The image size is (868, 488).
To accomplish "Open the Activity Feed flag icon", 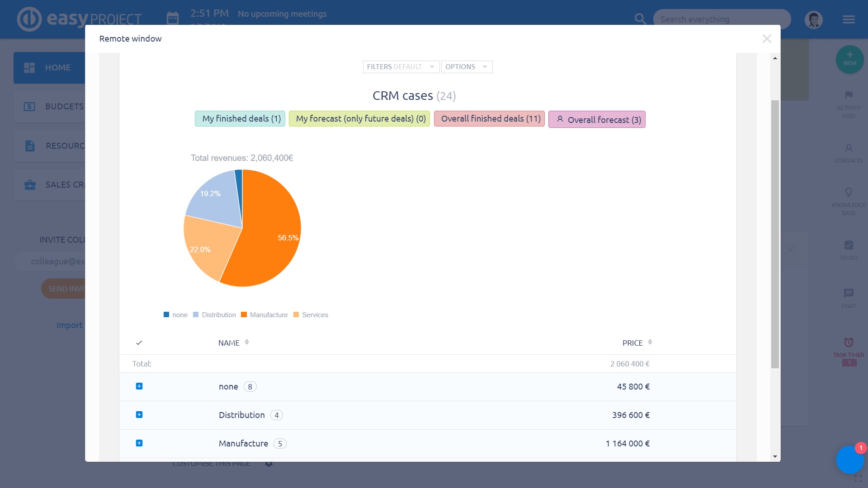I will pos(849,95).
